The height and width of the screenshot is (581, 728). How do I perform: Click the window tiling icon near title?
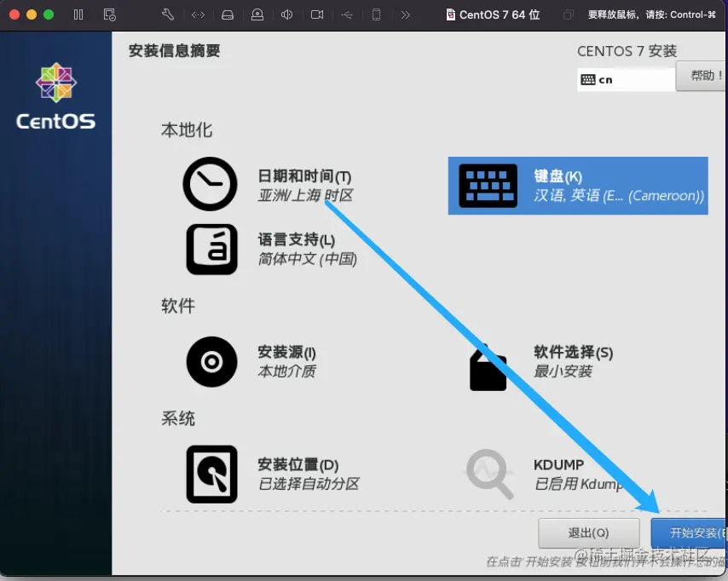click(x=568, y=14)
